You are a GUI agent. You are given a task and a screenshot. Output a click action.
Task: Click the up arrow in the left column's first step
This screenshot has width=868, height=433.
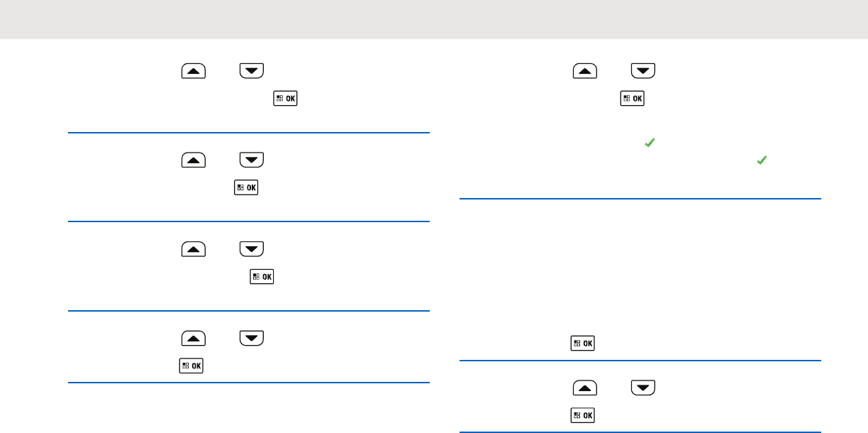pyautogui.click(x=194, y=71)
